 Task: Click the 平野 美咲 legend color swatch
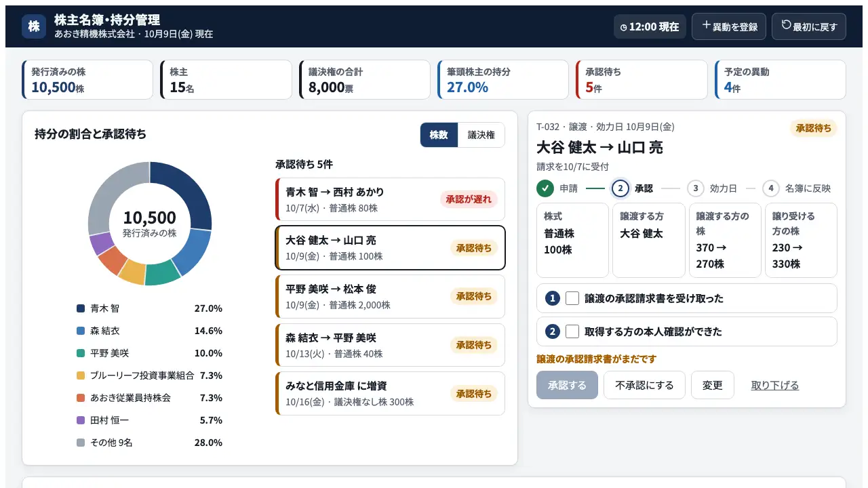pos(81,353)
